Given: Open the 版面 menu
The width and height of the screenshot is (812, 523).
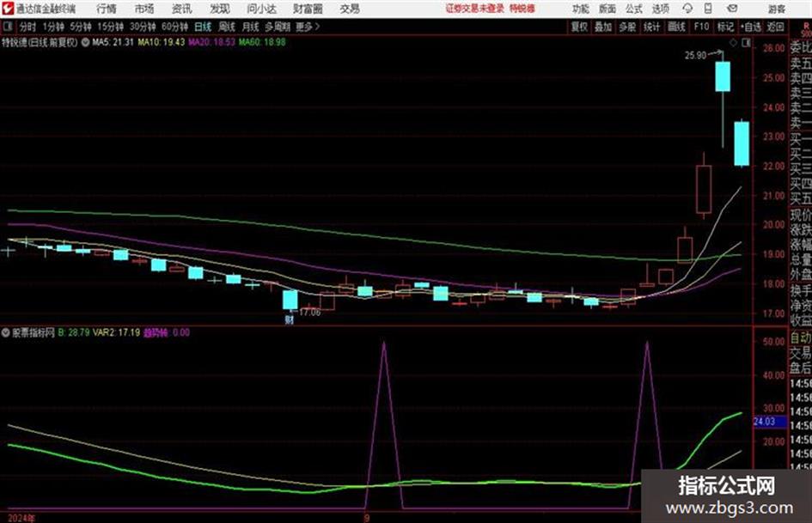Looking at the screenshot, I should (x=607, y=9).
